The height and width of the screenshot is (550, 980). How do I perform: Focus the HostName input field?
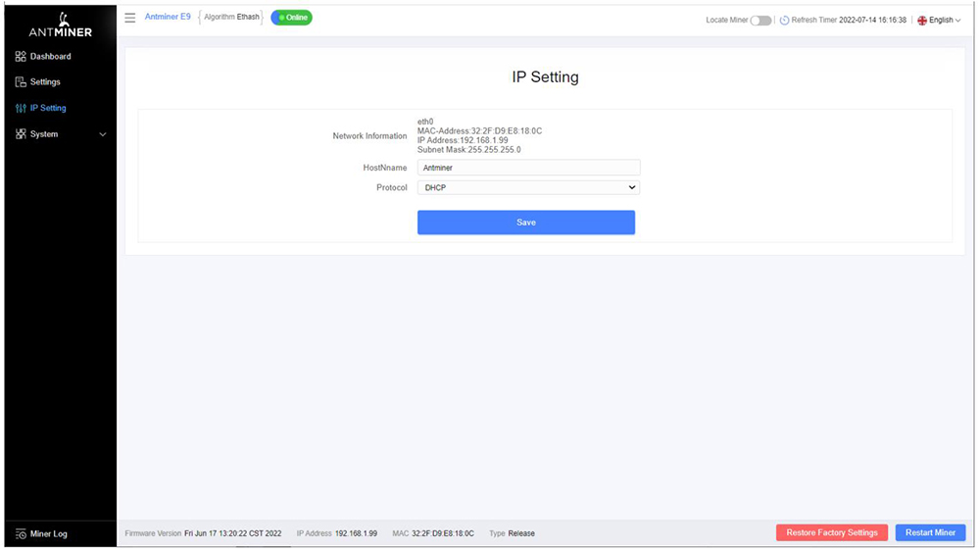528,168
